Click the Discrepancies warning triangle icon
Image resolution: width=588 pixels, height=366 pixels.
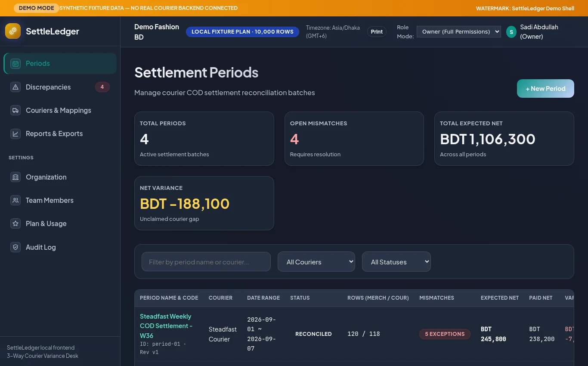click(x=15, y=87)
